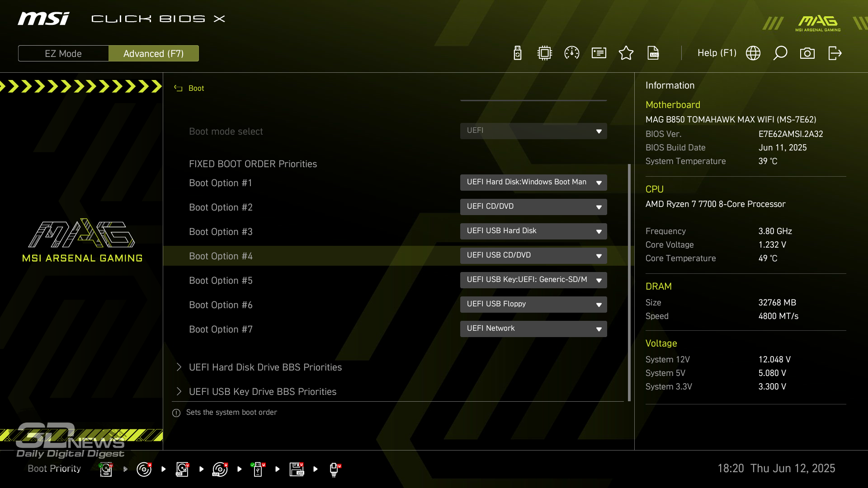Open Boot Option #4 UEFI USB CD/DVD dropdown
The image size is (868, 488).
(x=533, y=256)
